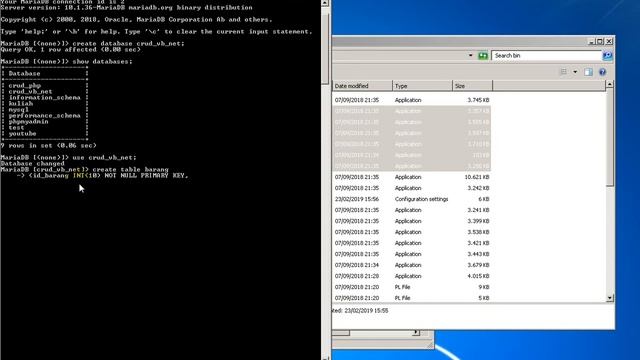This screenshot has width=640, height=360.
Task: Show the preview pane icon
Action: point(588,72)
